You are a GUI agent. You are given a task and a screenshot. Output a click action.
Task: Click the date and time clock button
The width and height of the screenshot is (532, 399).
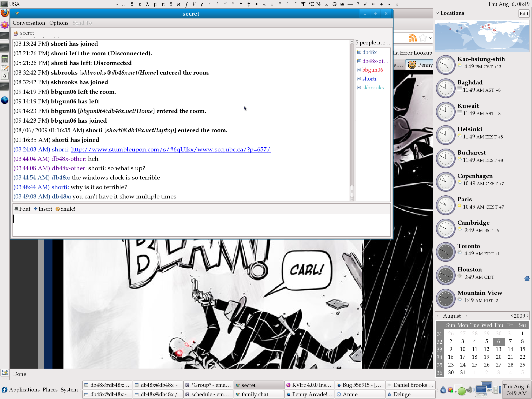coord(516,390)
